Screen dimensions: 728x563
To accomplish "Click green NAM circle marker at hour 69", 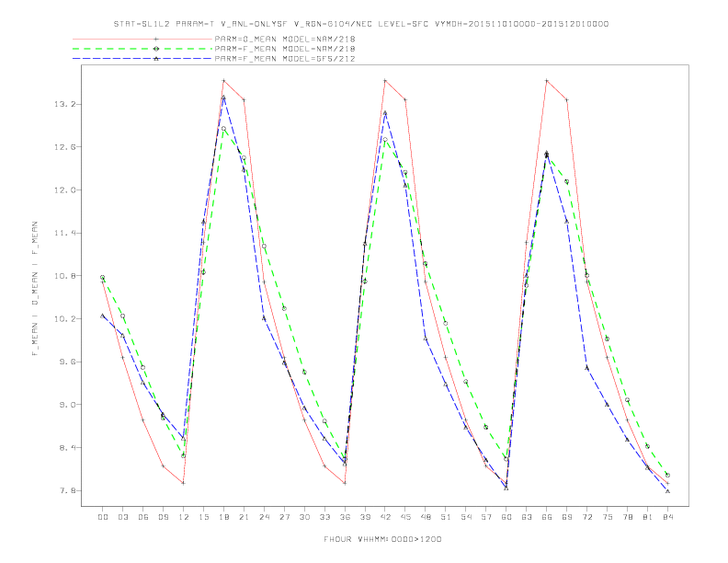I will tap(567, 181).
